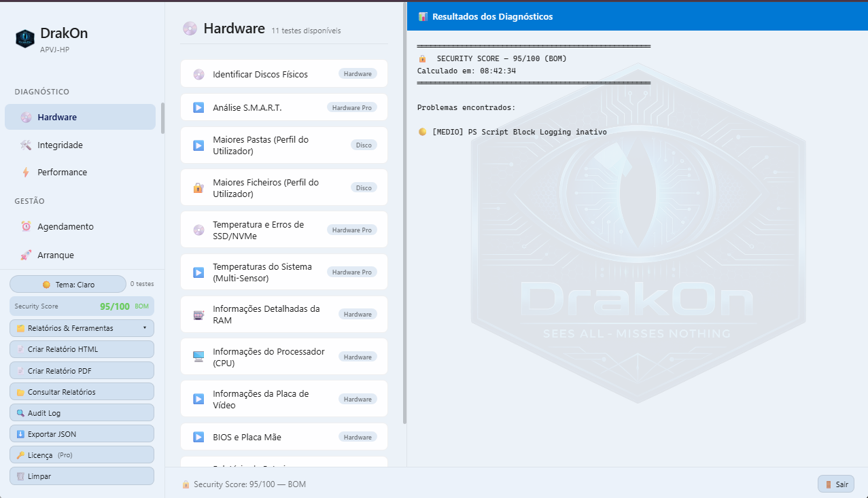
Task: Run Informações Detalhadas da RAM test
Action: pyautogui.click(x=284, y=314)
